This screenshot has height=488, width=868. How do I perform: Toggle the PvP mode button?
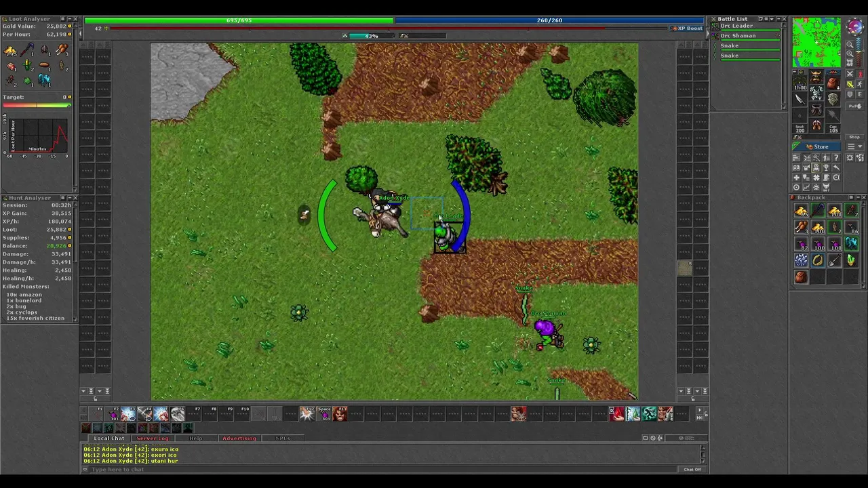[x=854, y=106]
